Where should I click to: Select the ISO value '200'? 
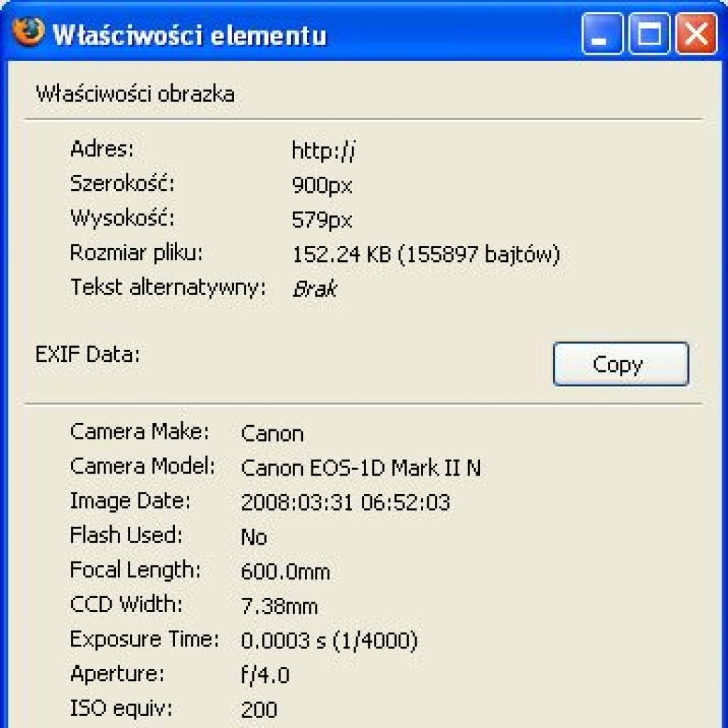point(259,710)
